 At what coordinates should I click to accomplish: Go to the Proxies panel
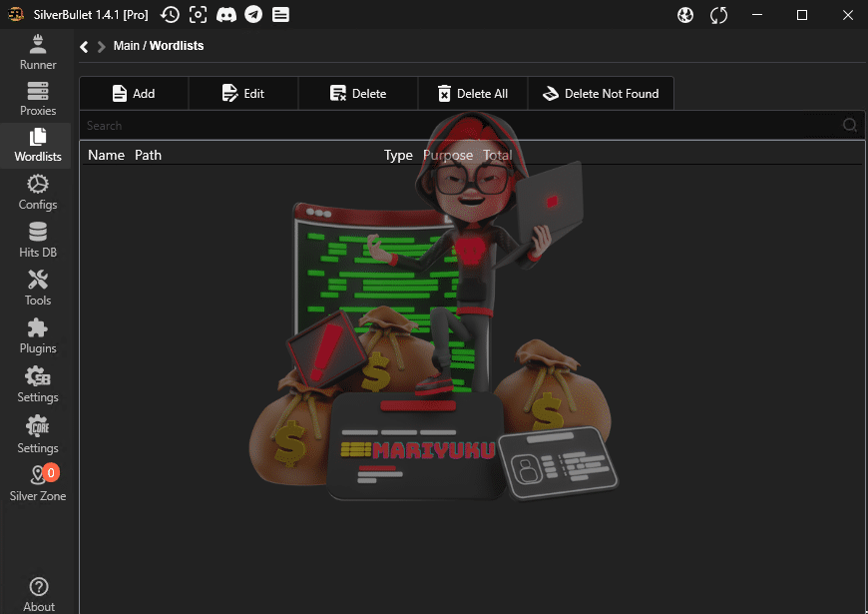(38, 99)
